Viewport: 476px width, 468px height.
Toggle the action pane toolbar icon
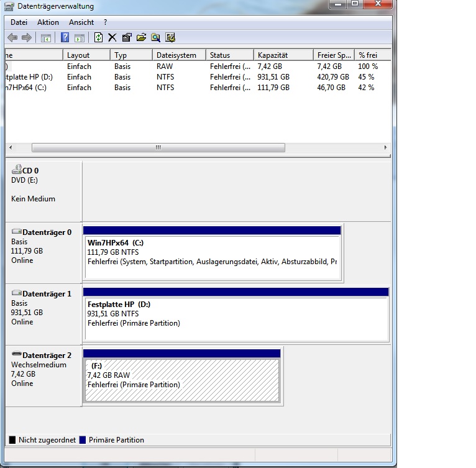click(x=80, y=38)
